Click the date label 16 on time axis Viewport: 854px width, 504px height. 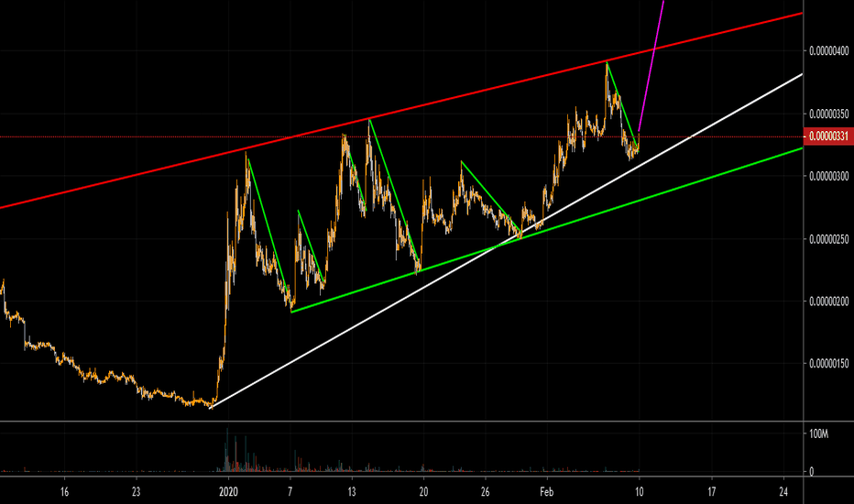pos(64,492)
